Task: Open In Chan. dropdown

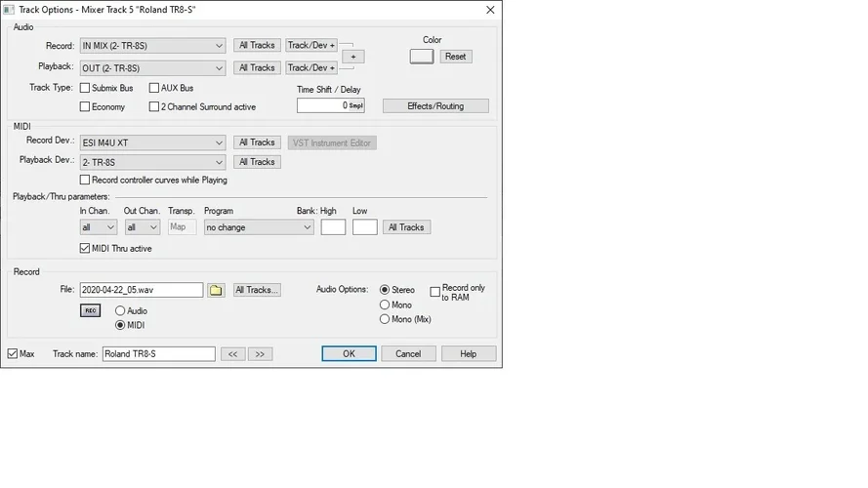Action: [98, 227]
